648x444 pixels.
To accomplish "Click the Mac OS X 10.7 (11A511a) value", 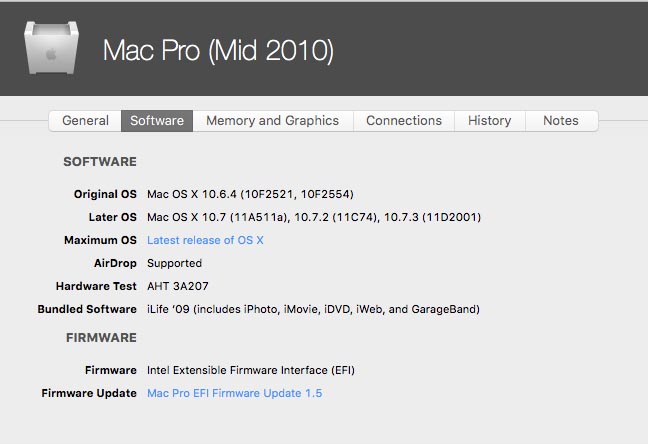I will (314, 217).
